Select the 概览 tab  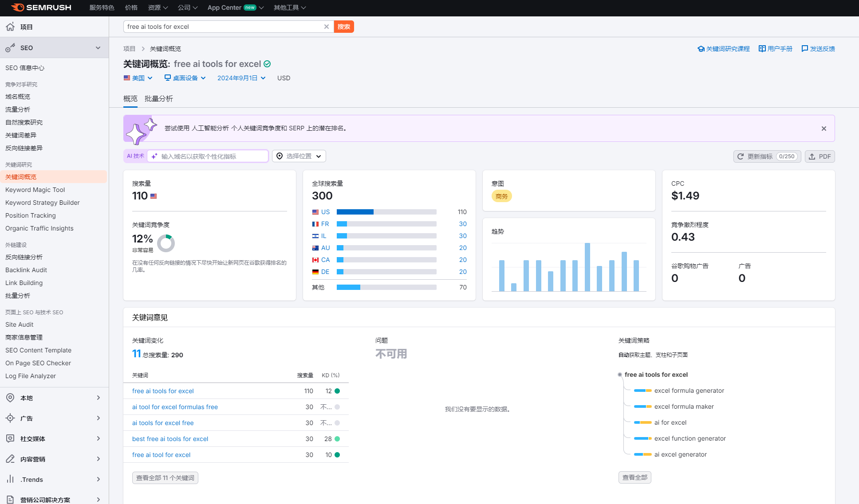tap(130, 99)
